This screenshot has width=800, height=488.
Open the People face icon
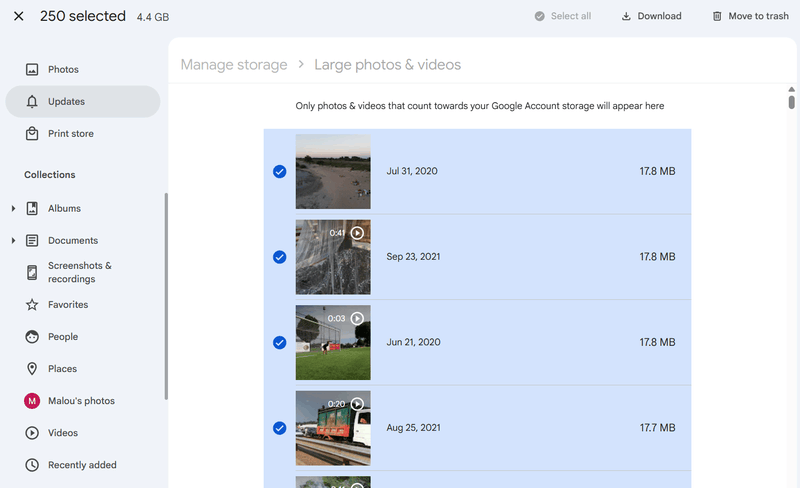click(x=32, y=337)
